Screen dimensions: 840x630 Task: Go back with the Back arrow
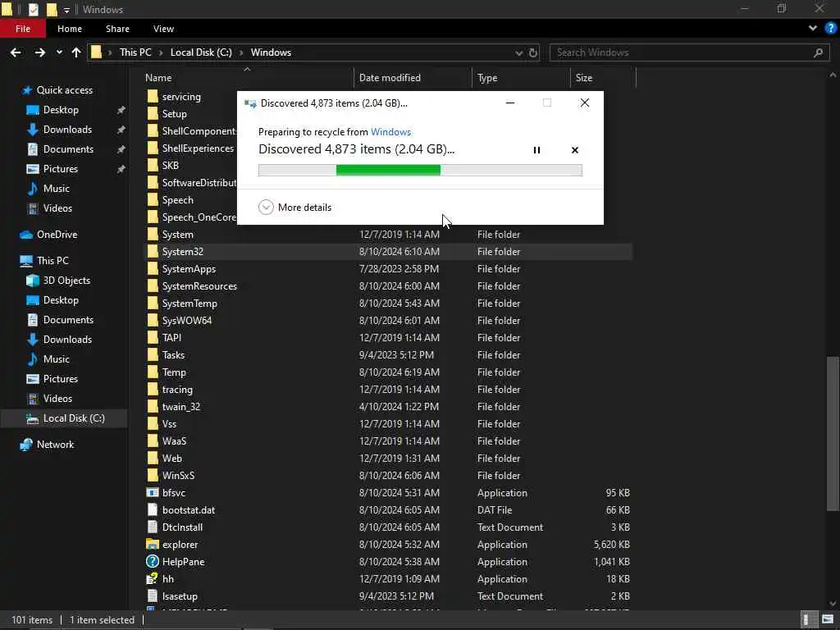pyautogui.click(x=16, y=52)
